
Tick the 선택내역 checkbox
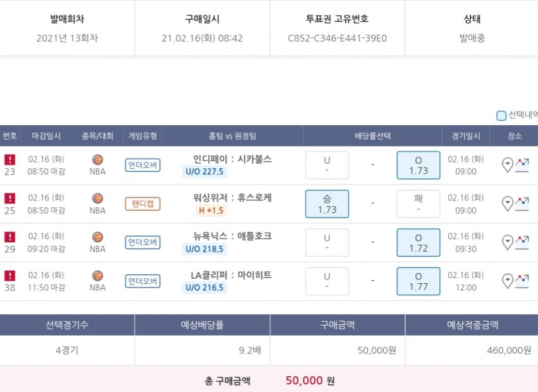501,116
